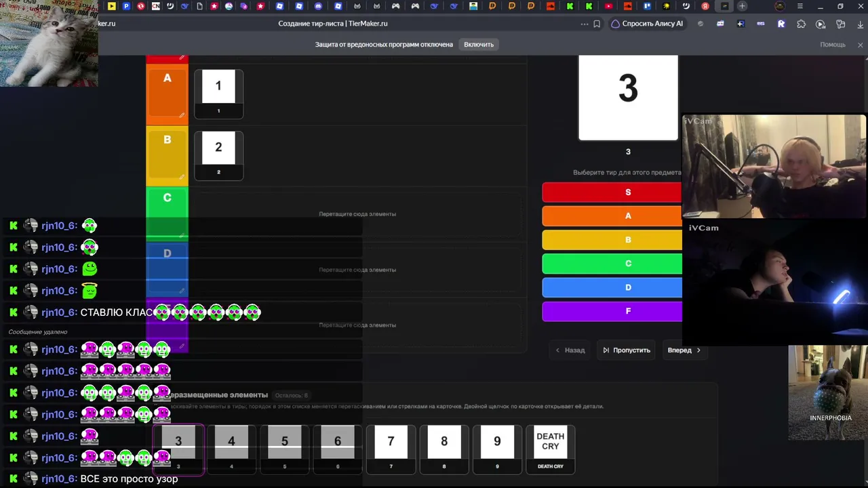
Task: Dismiss the malware protection notification bar
Action: [860, 45]
